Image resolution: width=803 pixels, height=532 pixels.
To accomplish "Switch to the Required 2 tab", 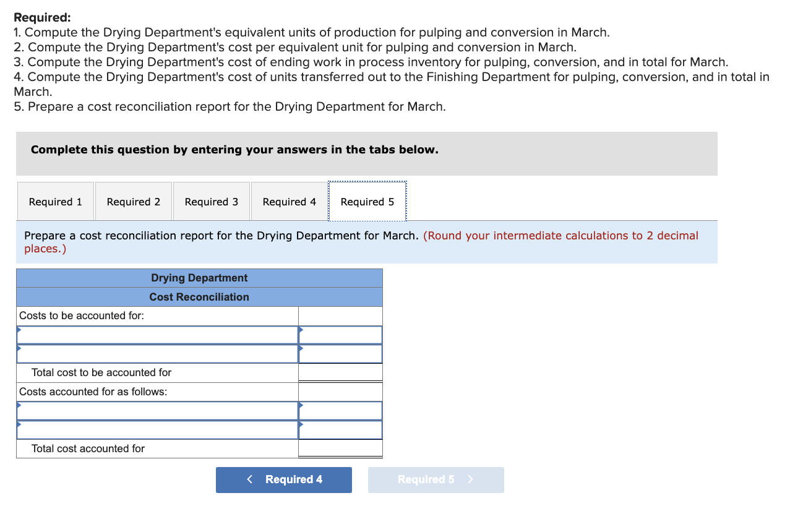I will pos(134,202).
